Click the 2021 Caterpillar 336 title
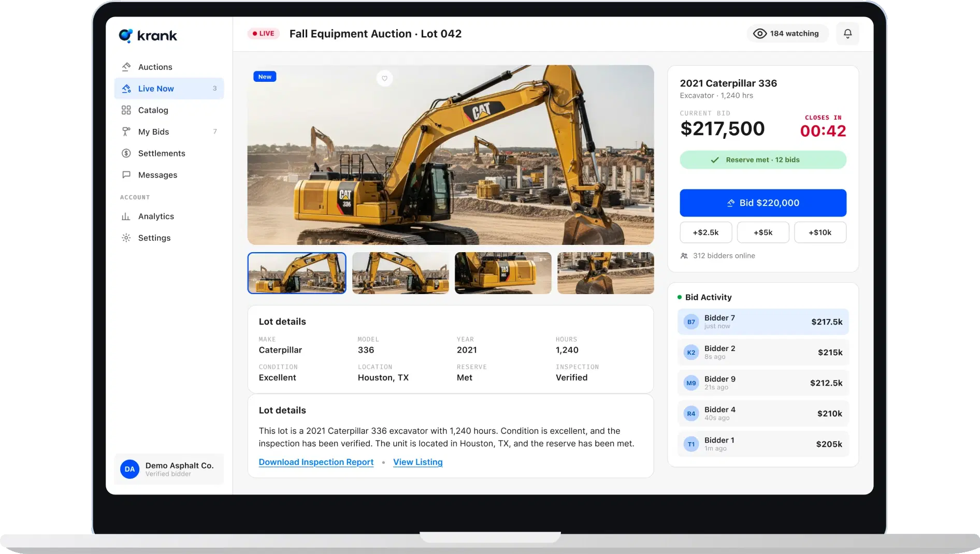Viewport: 980px width, 554px height. [x=728, y=83]
